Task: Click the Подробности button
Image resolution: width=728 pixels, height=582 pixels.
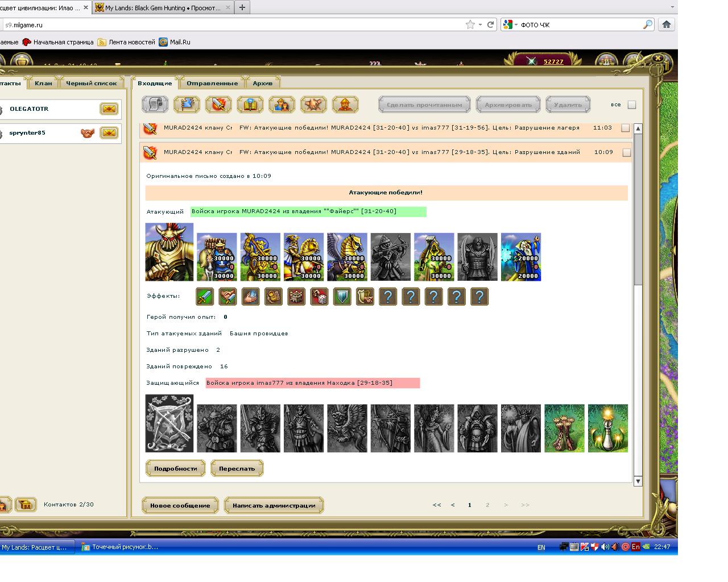Action: (175, 469)
